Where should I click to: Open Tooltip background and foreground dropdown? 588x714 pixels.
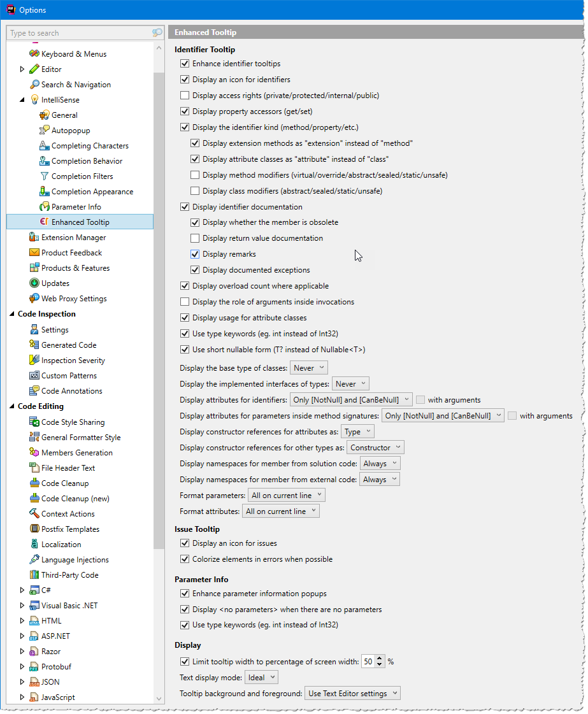click(x=352, y=694)
